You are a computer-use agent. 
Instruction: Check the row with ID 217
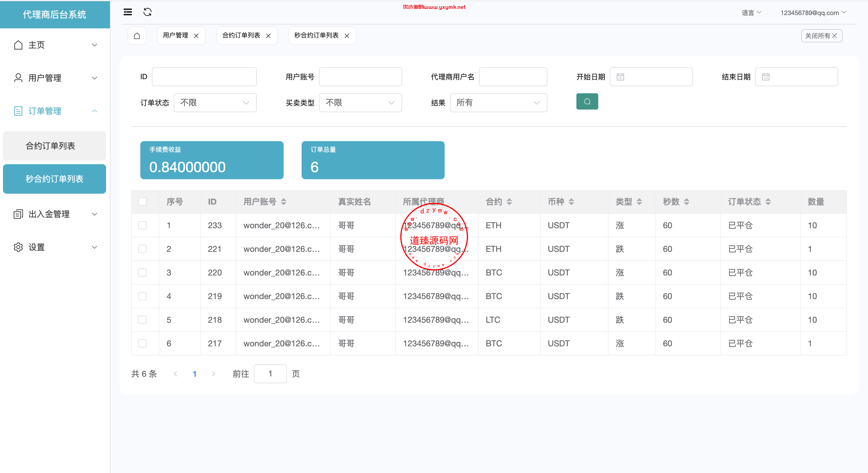point(142,343)
